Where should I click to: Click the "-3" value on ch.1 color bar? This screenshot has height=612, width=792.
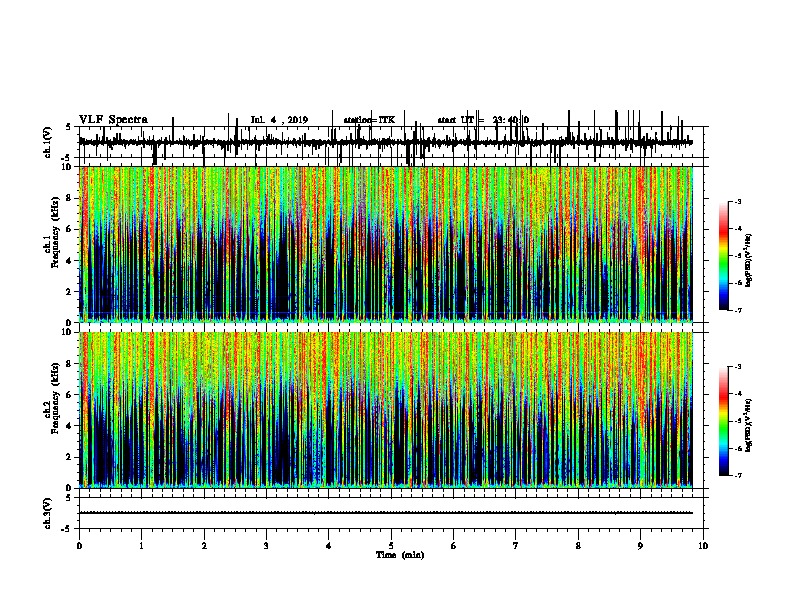pos(738,201)
